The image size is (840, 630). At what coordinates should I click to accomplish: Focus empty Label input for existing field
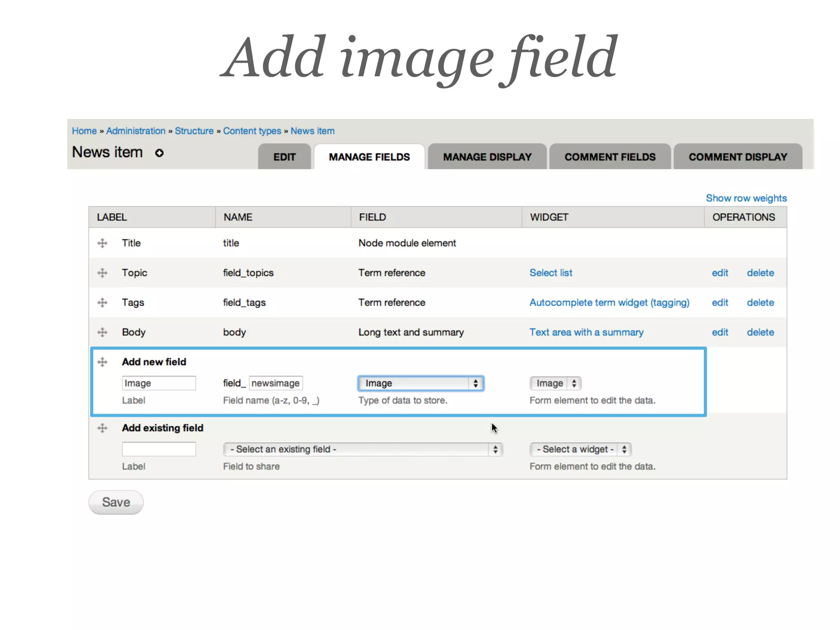pos(159,449)
